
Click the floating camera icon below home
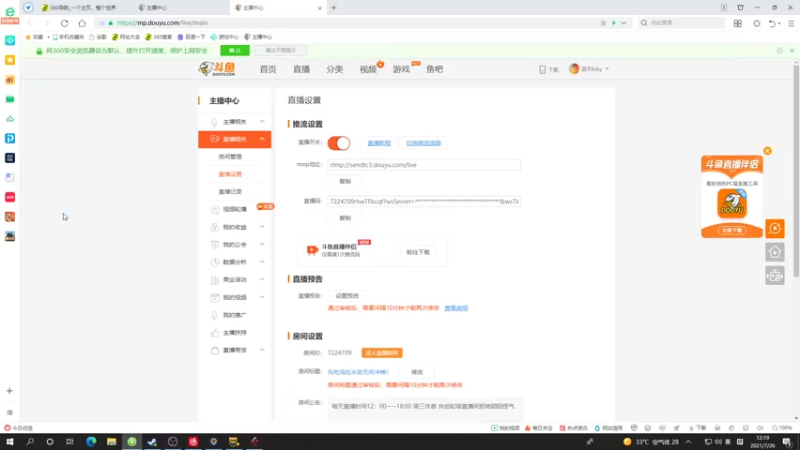tap(774, 276)
